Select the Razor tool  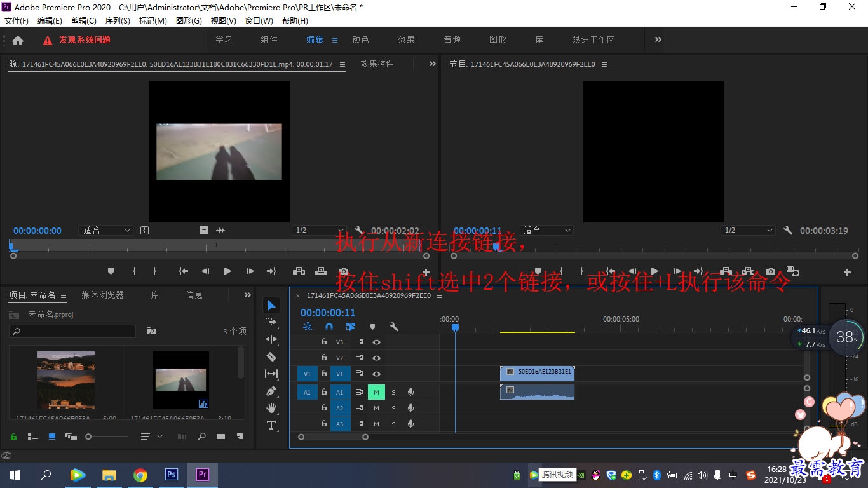click(271, 356)
